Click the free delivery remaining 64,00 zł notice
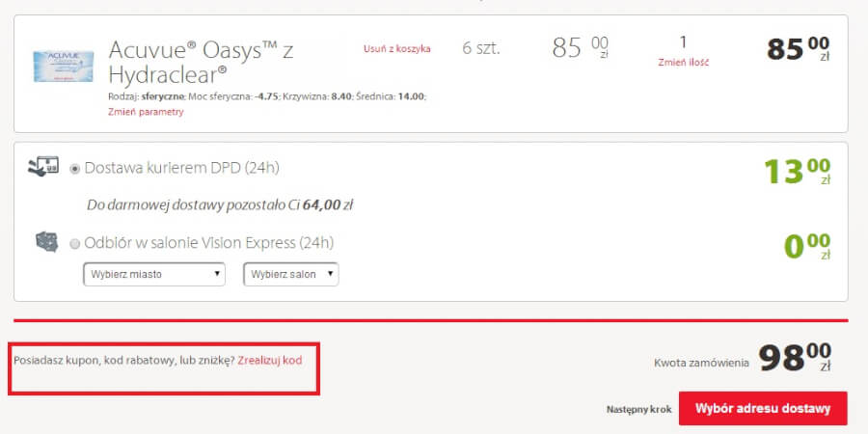Screen dimensions: 868x434 click(x=220, y=204)
